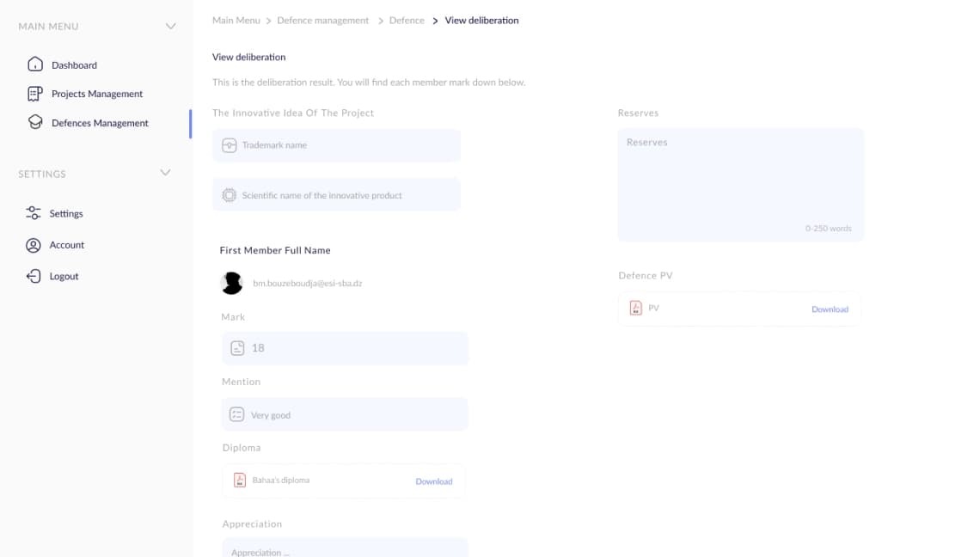Click inside the Reserves text area
This screenshot has height=557, width=980.
click(x=741, y=185)
